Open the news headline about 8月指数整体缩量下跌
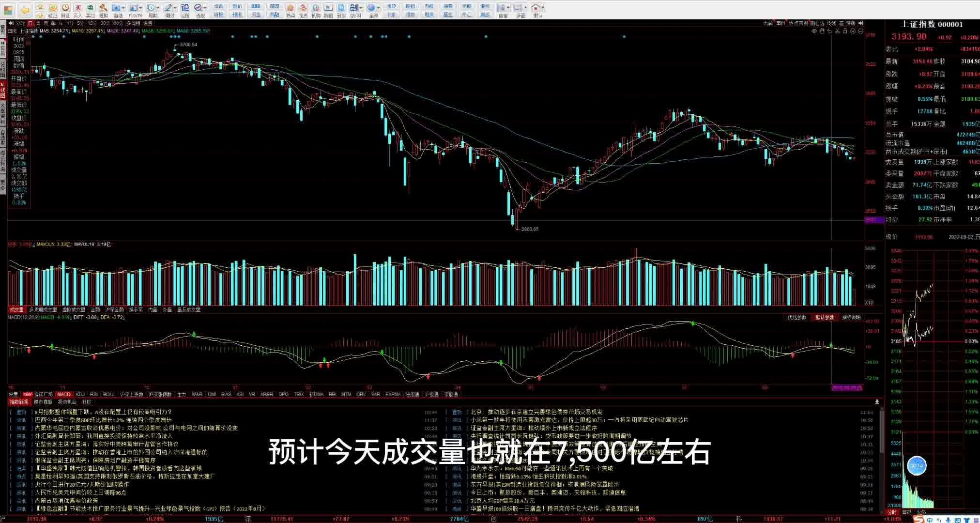The height and width of the screenshot is (523, 980). point(103,412)
